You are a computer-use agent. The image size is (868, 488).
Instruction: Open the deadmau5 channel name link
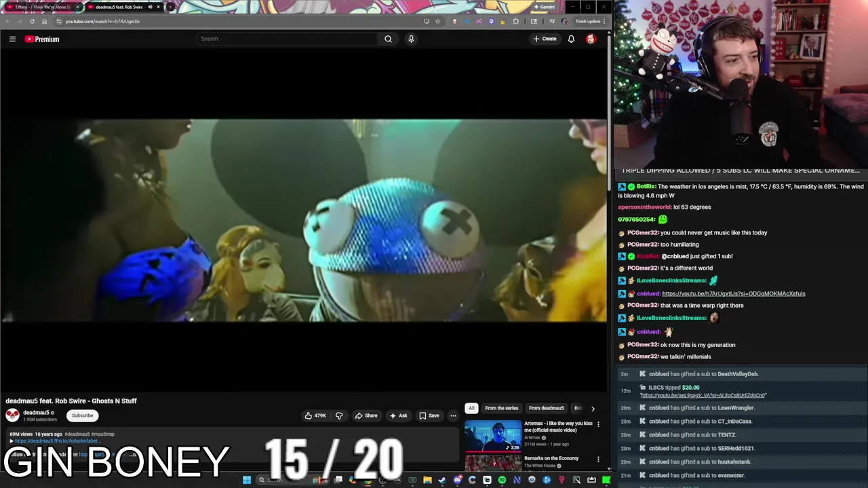point(36,412)
